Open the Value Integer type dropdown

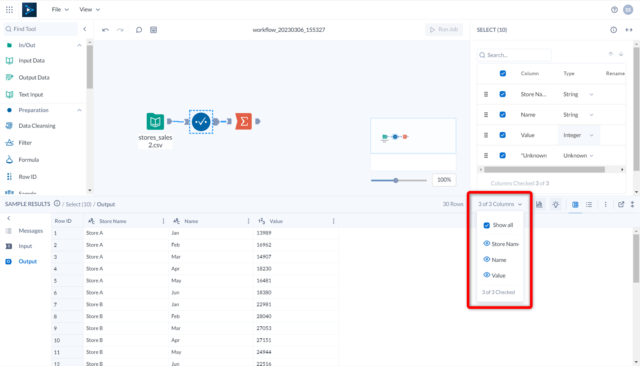579,135
